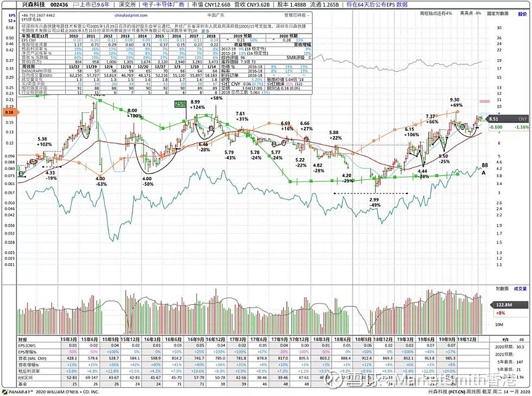Click the PANARAY logo in the footer
The height and width of the screenshot is (396, 532).
[x=19, y=391]
